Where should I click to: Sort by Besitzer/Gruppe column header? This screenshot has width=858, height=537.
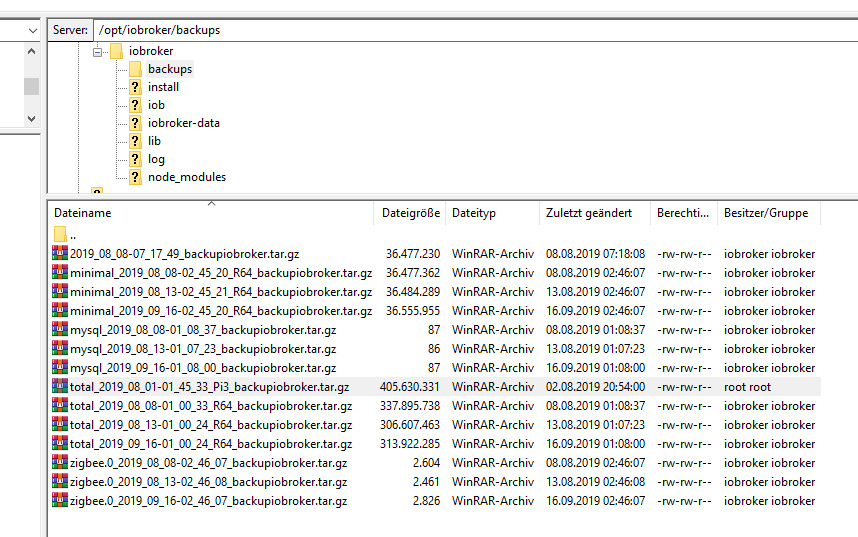(x=769, y=213)
